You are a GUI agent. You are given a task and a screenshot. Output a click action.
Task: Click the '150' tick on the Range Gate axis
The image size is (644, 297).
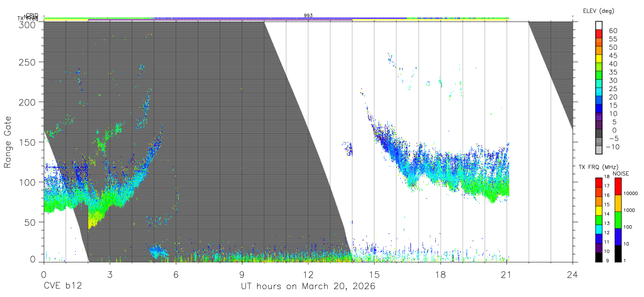click(27, 142)
